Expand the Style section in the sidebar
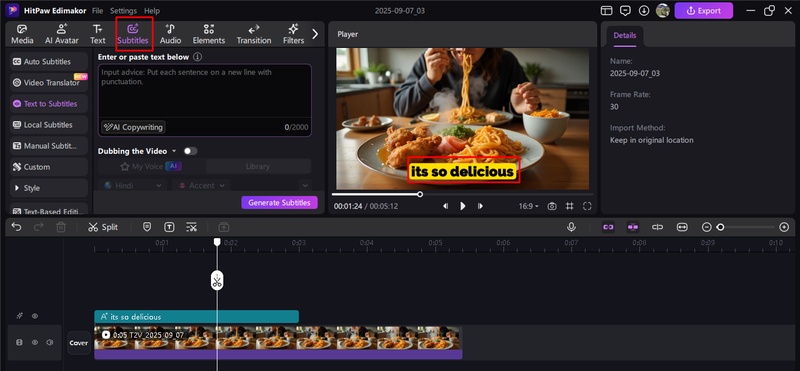The height and width of the screenshot is (371, 800). (x=49, y=188)
